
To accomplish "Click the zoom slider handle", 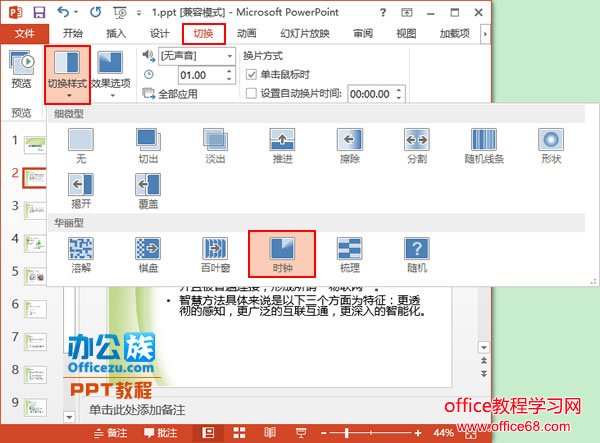I will 346,433.
